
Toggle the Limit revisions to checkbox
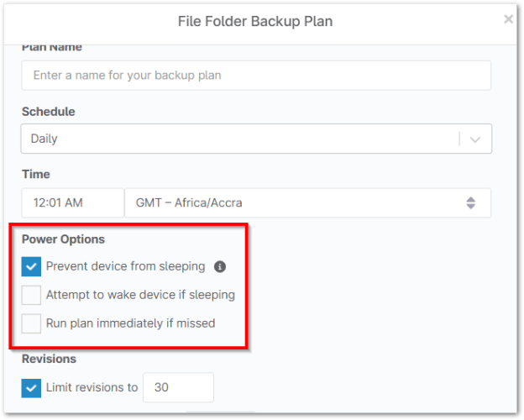click(x=31, y=388)
